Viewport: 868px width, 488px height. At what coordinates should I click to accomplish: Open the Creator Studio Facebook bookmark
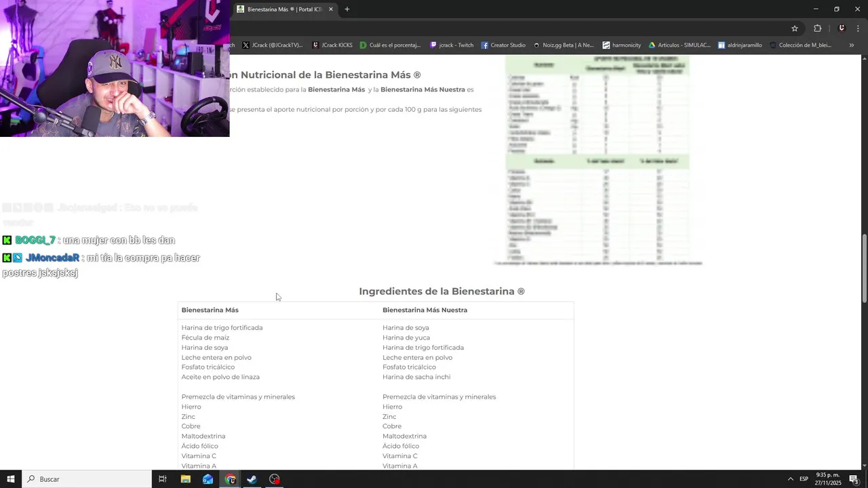pyautogui.click(x=503, y=45)
